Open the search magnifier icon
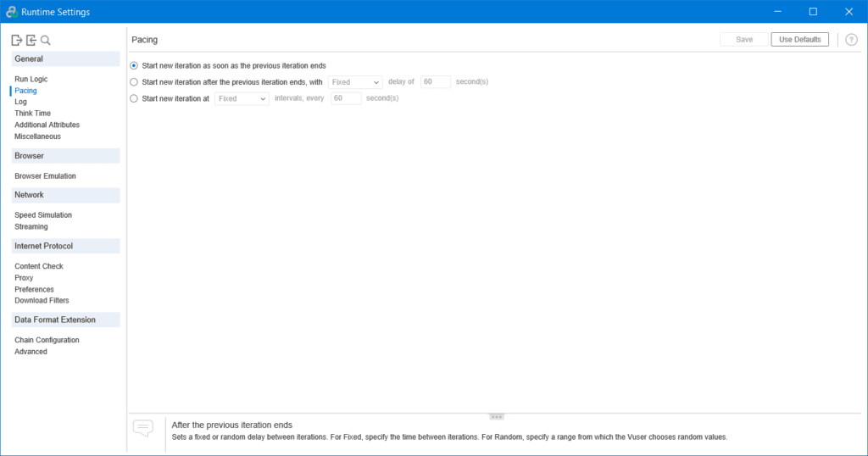The width and height of the screenshot is (868, 456). [46, 40]
